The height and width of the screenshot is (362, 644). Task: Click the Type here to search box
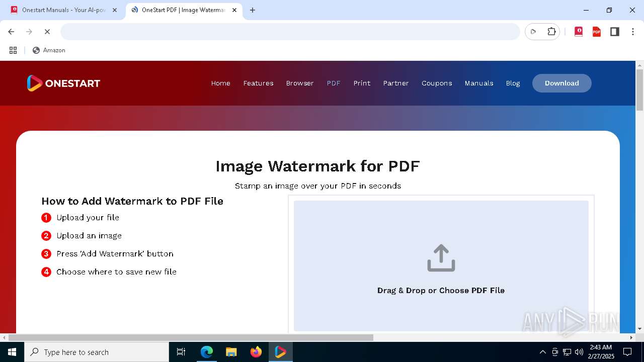tap(97, 352)
